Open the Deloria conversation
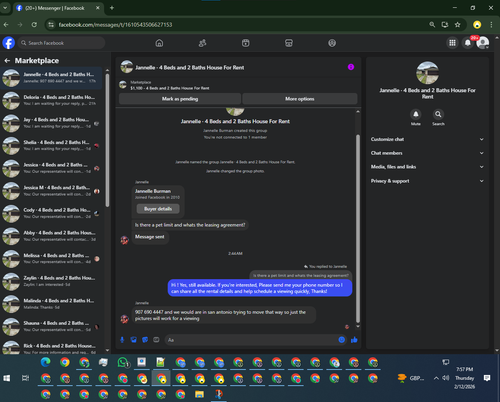 (x=52, y=100)
